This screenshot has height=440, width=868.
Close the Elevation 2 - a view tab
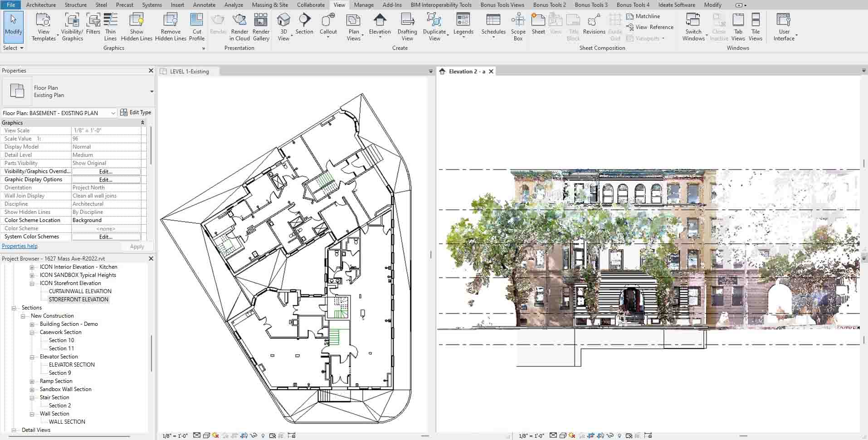[x=491, y=72]
